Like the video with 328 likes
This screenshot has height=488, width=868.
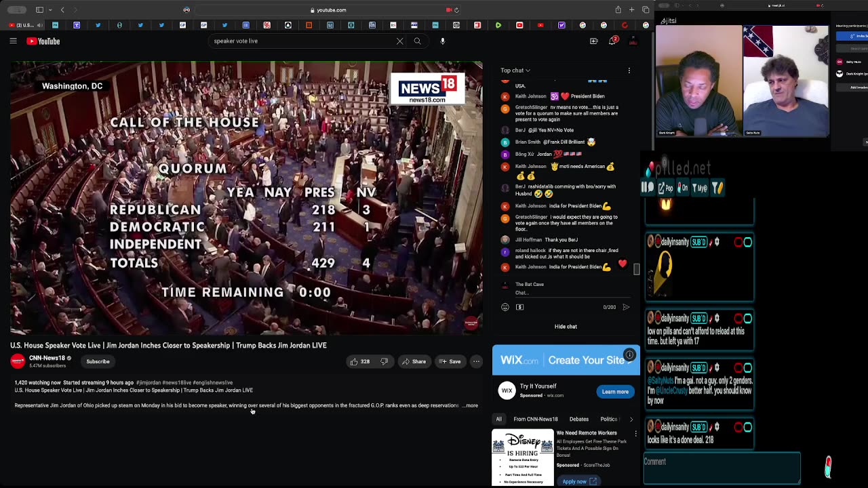359,361
